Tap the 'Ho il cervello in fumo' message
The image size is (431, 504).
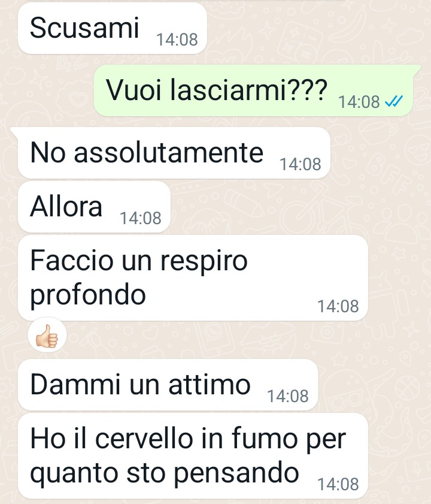[x=193, y=456]
